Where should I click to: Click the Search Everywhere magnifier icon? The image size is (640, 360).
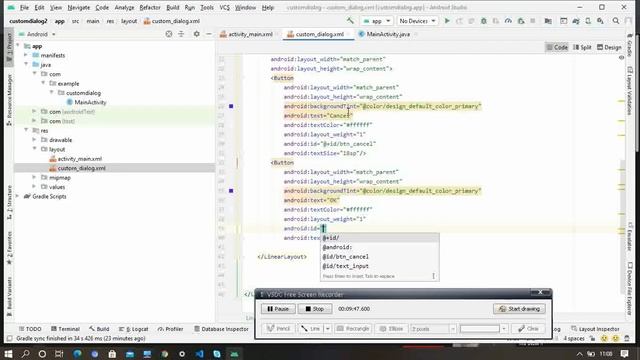(616, 21)
